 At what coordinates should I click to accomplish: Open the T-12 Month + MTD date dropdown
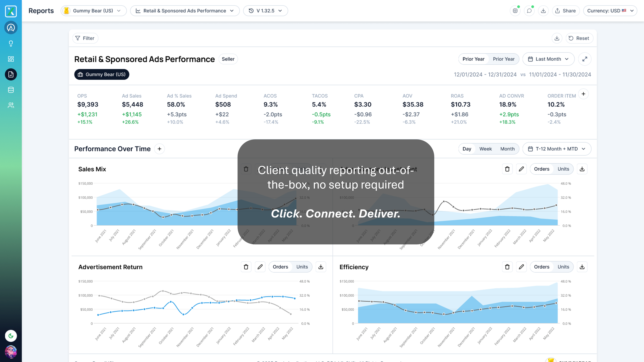pos(557,149)
